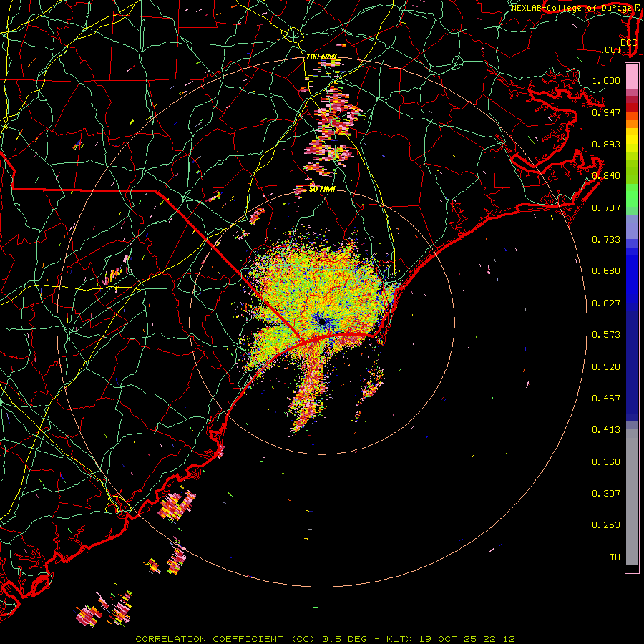644x644 pixels.
Task: Pick the red swatch beside 0.947
Action: coord(632,107)
